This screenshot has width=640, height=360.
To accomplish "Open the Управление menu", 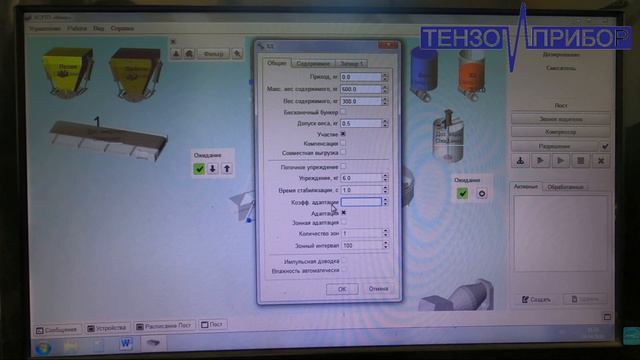I will pos(44,29).
